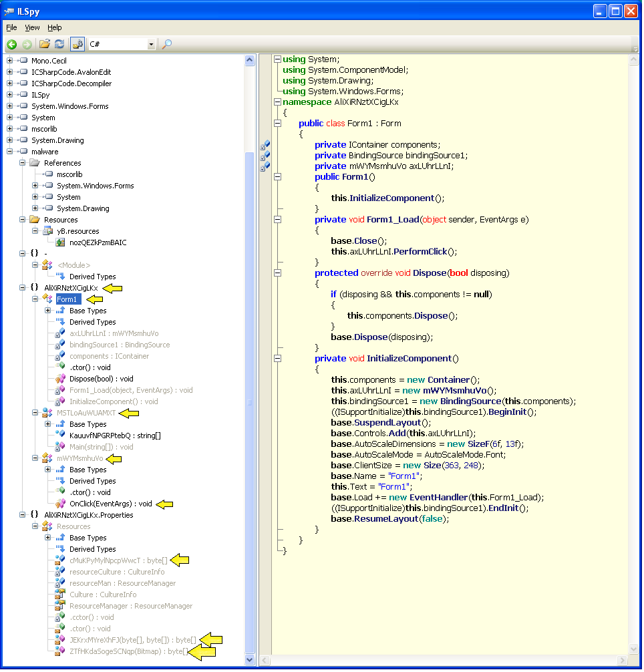Screen dimensions: 644x672
Task: Collapse the Form1 class code fold
Action: click(x=278, y=124)
